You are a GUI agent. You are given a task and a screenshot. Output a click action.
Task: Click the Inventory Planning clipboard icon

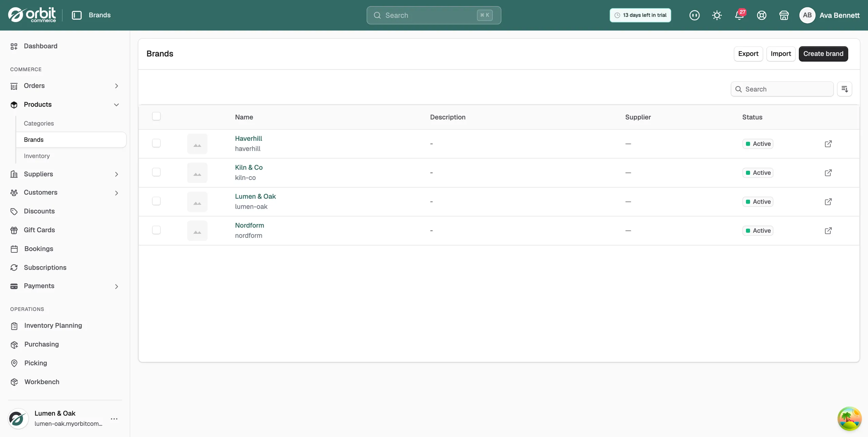tap(14, 326)
